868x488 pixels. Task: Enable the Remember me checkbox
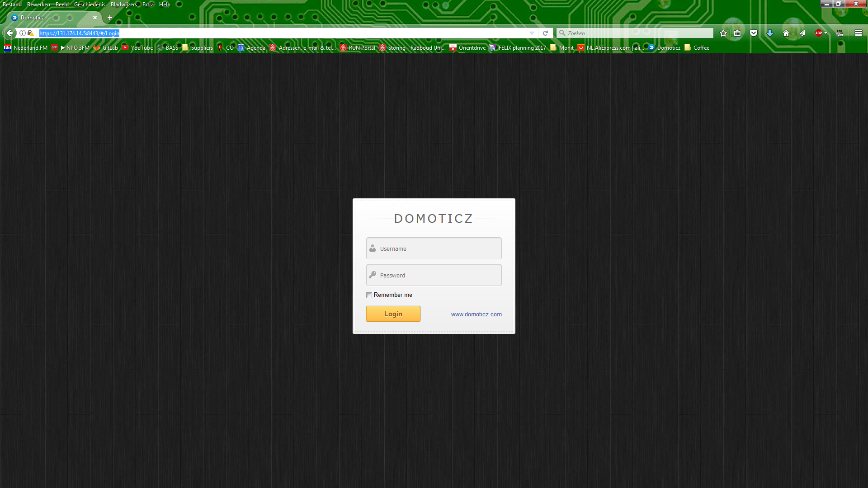point(369,295)
